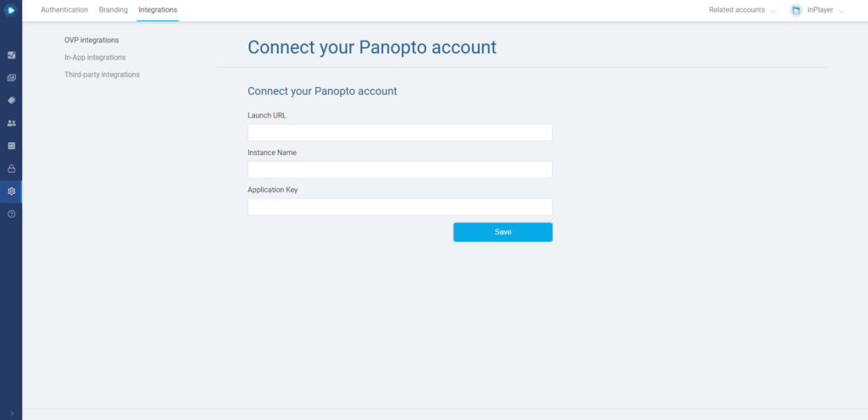Select In-App integrations link

click(x=95, y=58)
